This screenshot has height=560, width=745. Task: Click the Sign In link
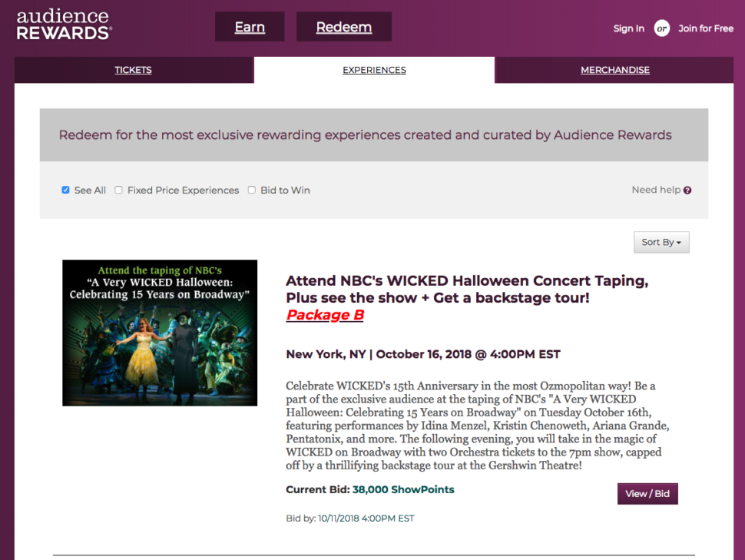pos(628,28)
